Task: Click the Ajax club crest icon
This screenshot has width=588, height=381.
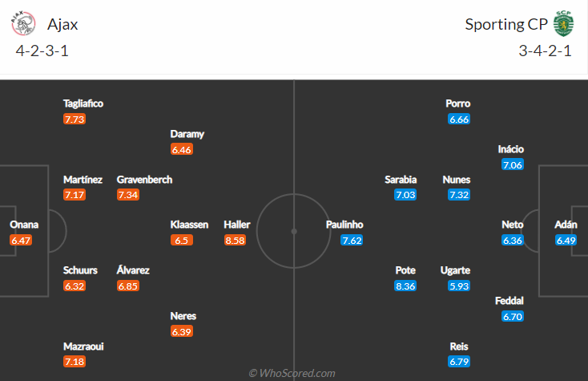Action: (x=23, y=23)
